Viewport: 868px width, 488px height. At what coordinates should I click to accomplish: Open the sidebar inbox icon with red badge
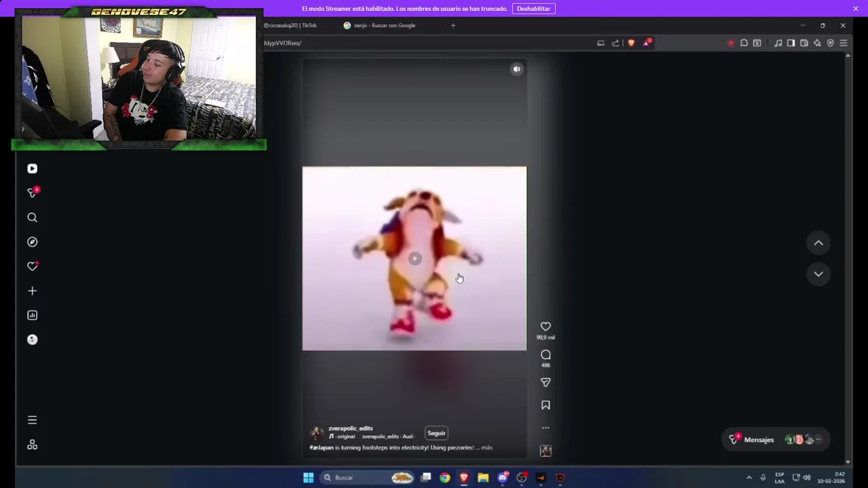point(32,193)
